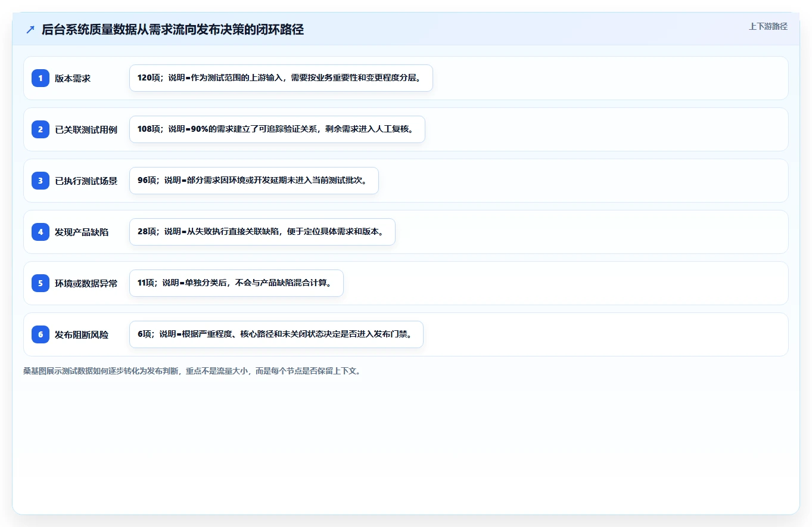Click the 已执行测试场景 node label
Screen dimensions: 812x527
pos(86,181)
